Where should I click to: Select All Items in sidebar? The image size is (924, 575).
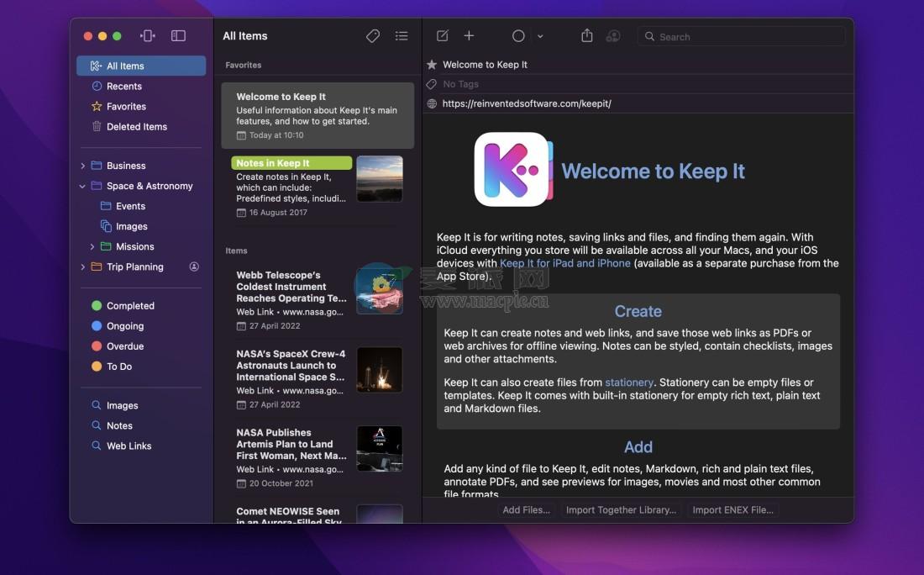click(x=141, y=66)
